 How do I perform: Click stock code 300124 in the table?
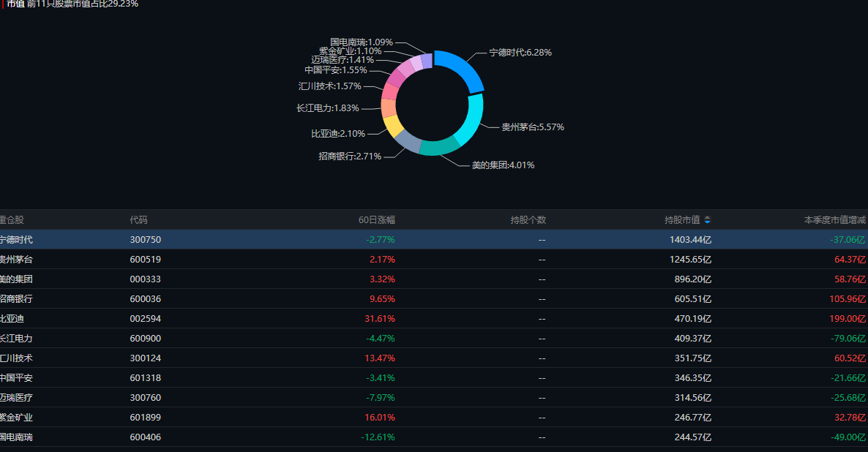[x=146, y=358]
